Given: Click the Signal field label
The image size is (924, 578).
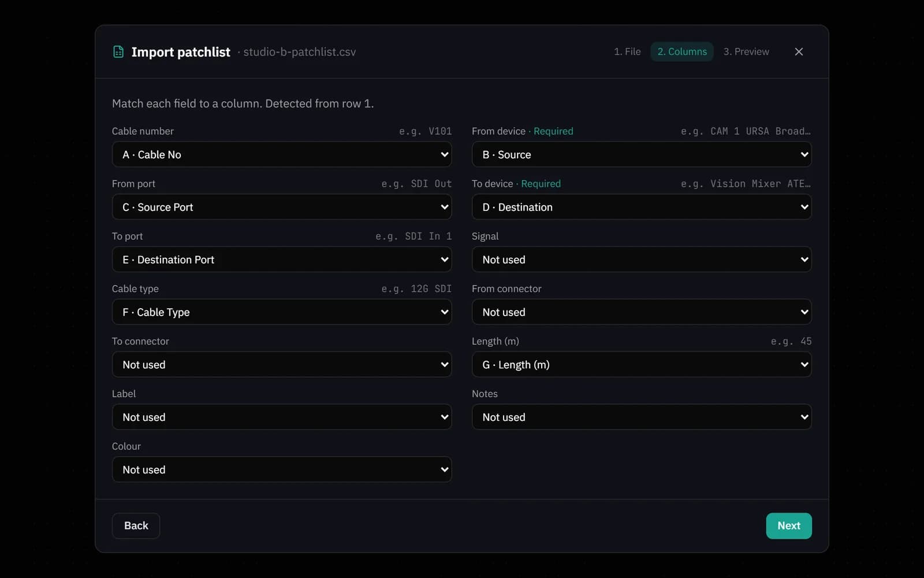Looking at the screenshot, I should pos(485,236).
